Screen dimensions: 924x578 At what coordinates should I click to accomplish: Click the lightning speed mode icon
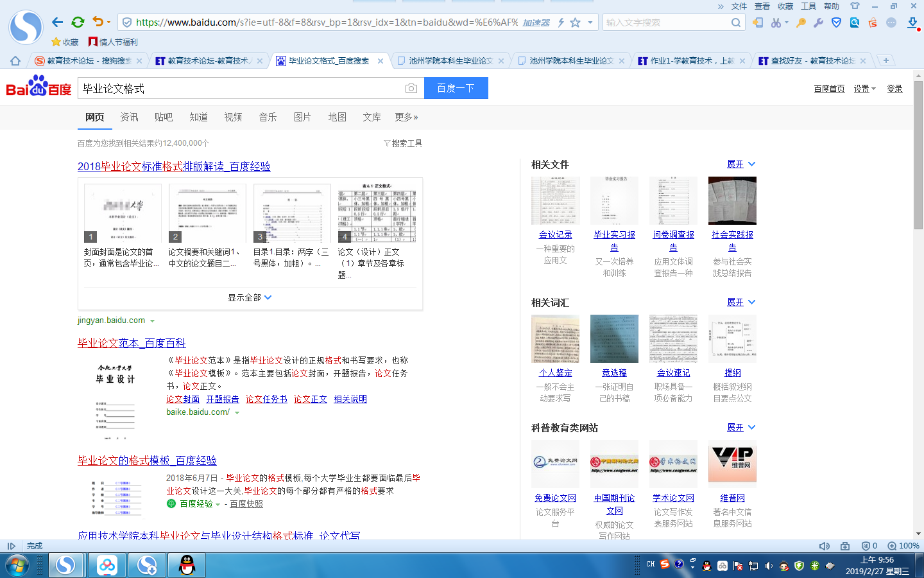point(561,22)
